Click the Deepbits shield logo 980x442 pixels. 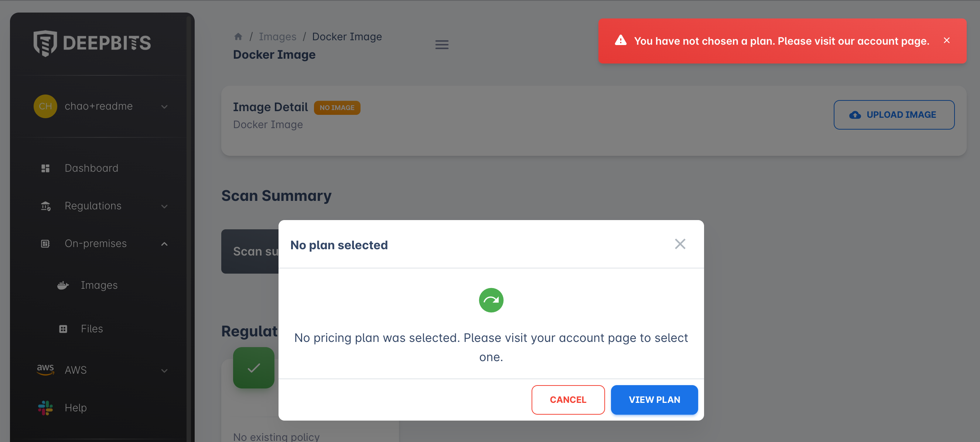click(x=45, y=43)
